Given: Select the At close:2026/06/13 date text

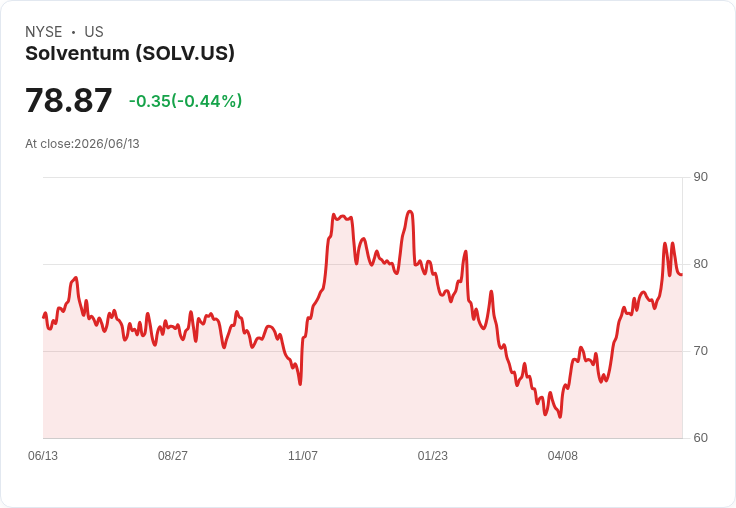Looking at the screenshot, I should 82,144.
